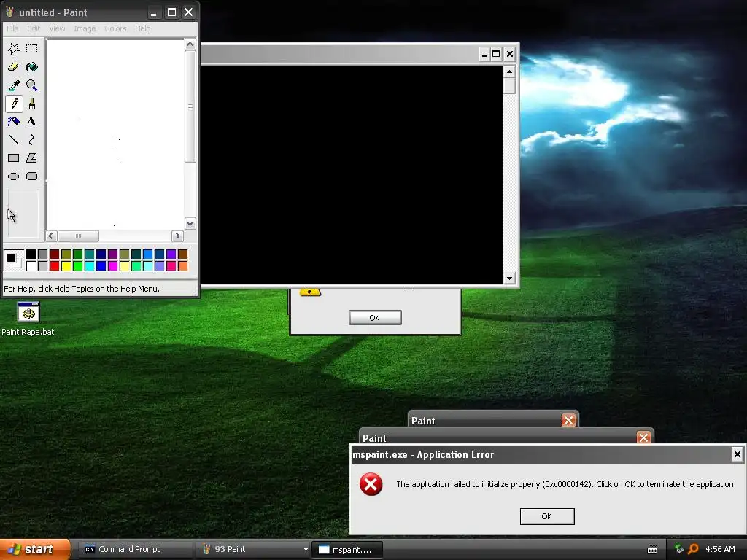Select the Pencil tool in Paint

pyautogui.click(x=13, y=104)
